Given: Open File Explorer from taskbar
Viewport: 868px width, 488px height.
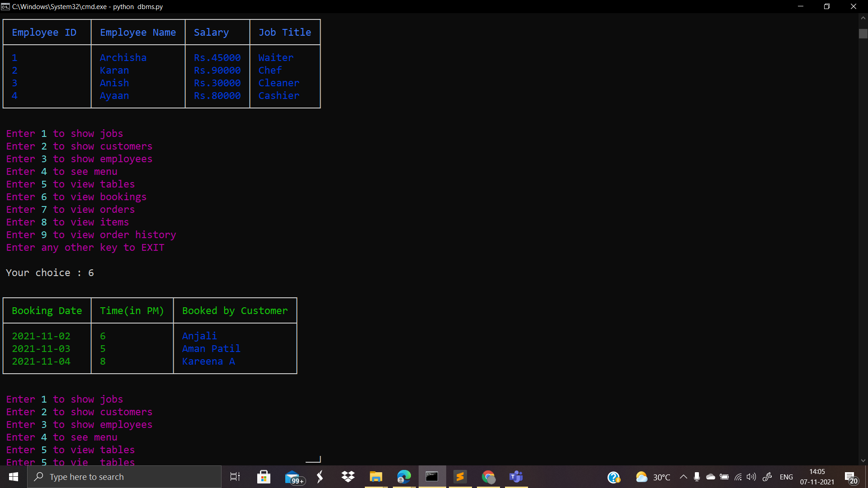Looking at the screenshot, I should [x=376, y=477].
